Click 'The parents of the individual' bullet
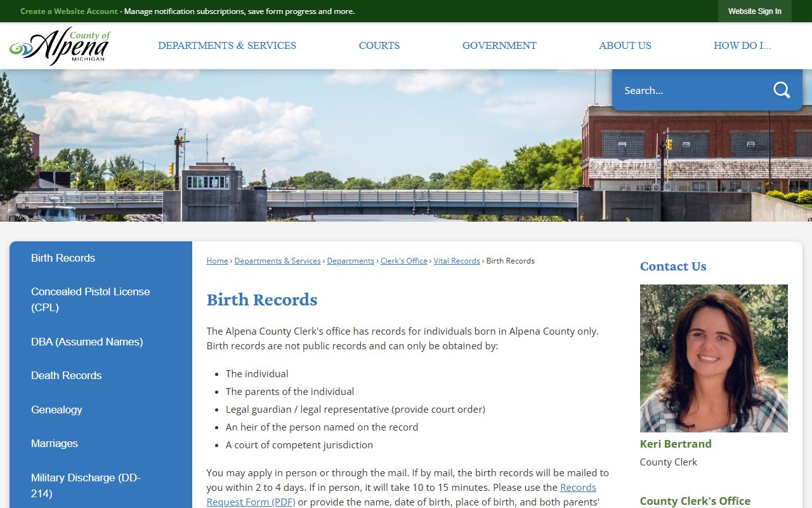 click(x=290, y=392)
